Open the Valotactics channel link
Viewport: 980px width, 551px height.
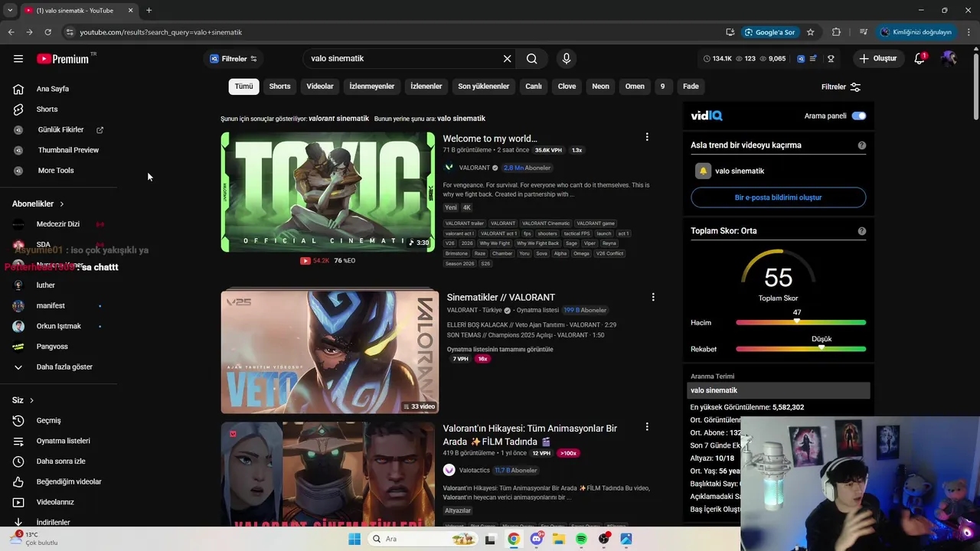(x=474, y=471)
